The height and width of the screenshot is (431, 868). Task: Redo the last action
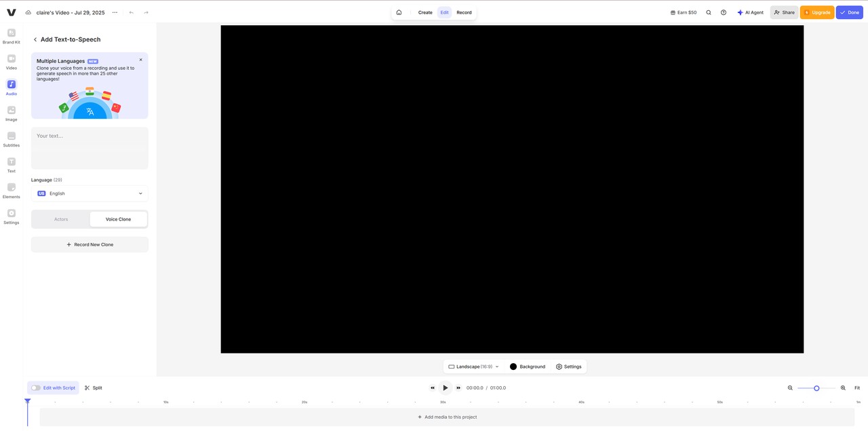click(x=146, y=12)
